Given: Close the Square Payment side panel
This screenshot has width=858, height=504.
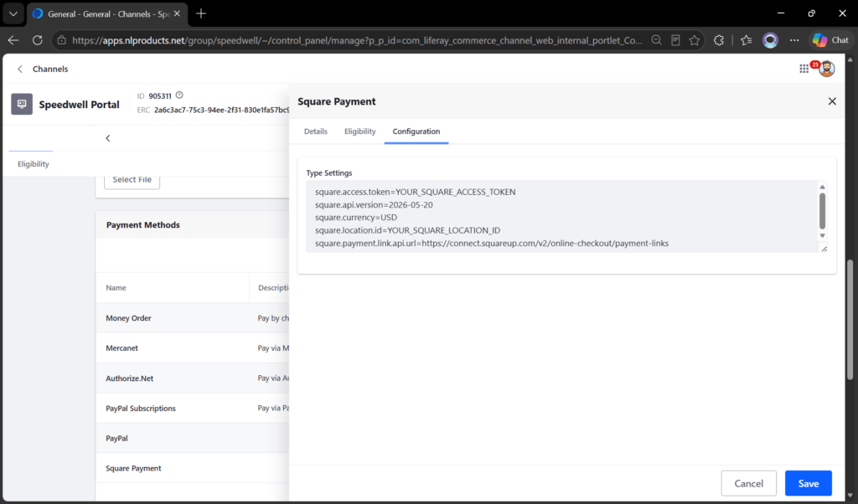Looking at the screenshot, I should click(x=832, y=101).
